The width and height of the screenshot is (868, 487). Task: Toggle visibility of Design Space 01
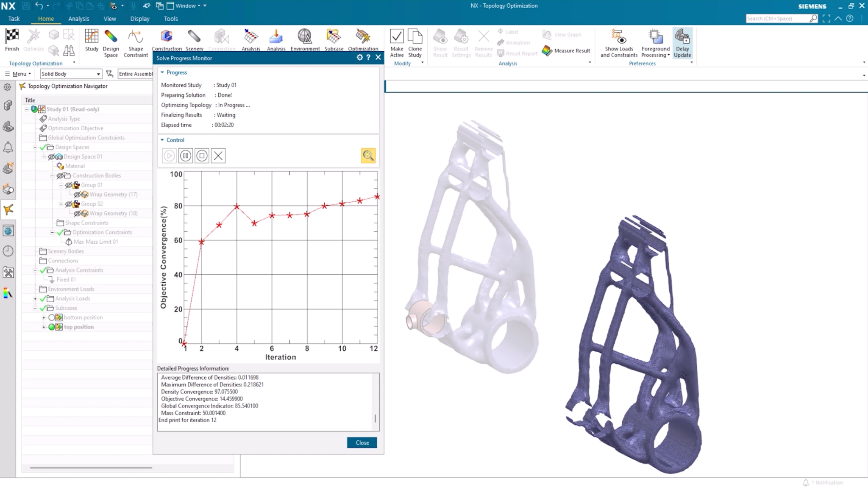(51, 156)
